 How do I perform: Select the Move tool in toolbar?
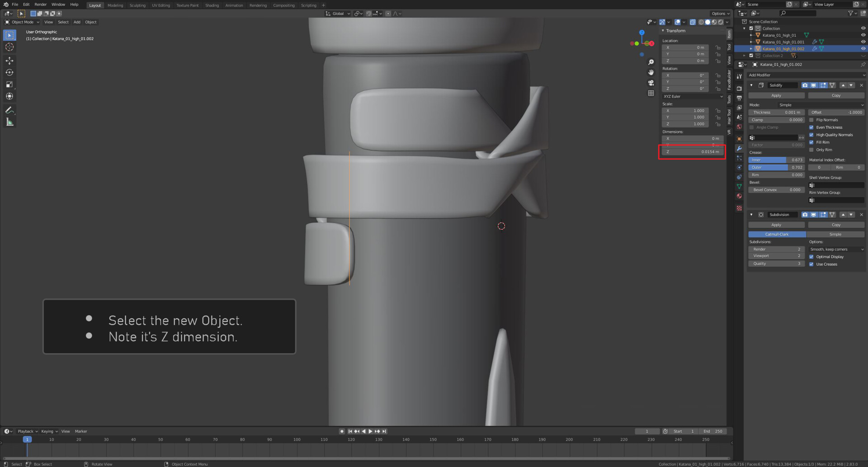9,61
